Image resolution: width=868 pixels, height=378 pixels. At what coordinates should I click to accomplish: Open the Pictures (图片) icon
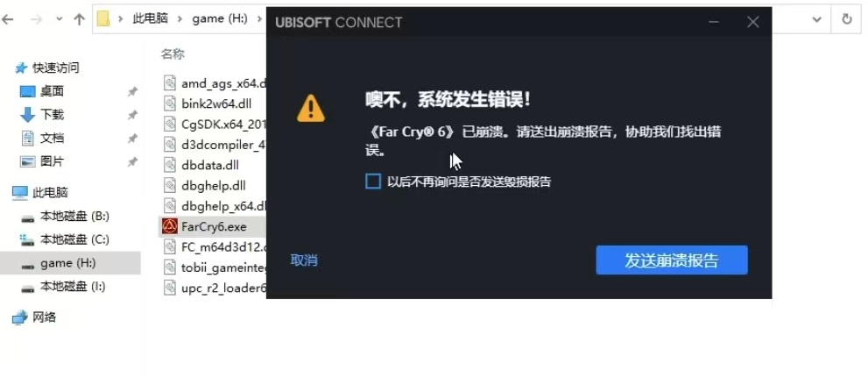28,161
